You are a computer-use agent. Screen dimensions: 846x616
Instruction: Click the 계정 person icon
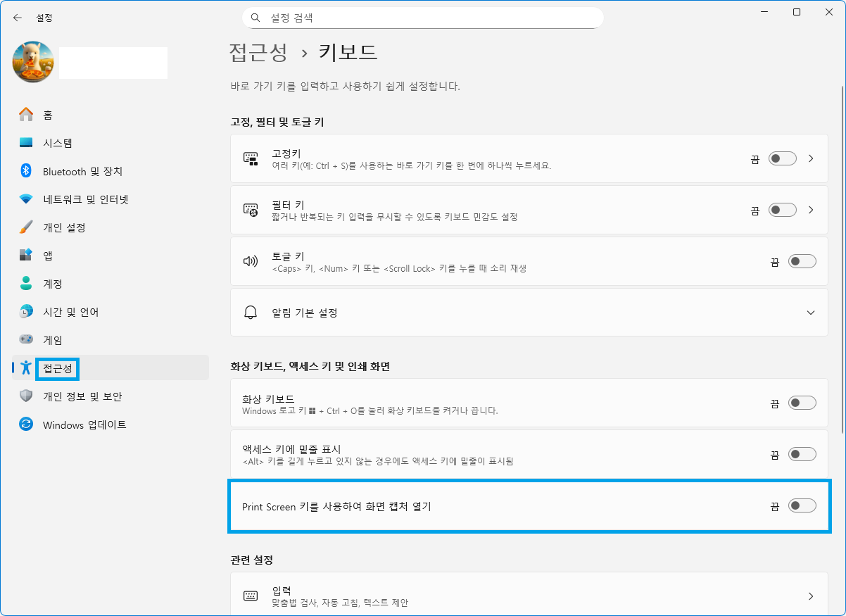tap(26, 284)
